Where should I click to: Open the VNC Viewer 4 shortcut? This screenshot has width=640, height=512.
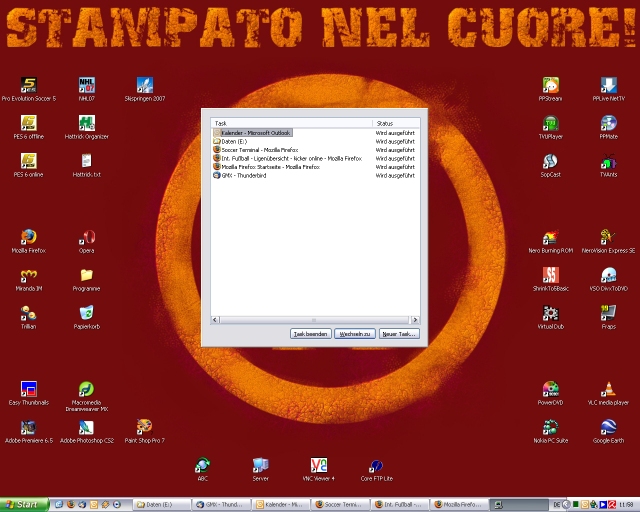tap(319, 466)
